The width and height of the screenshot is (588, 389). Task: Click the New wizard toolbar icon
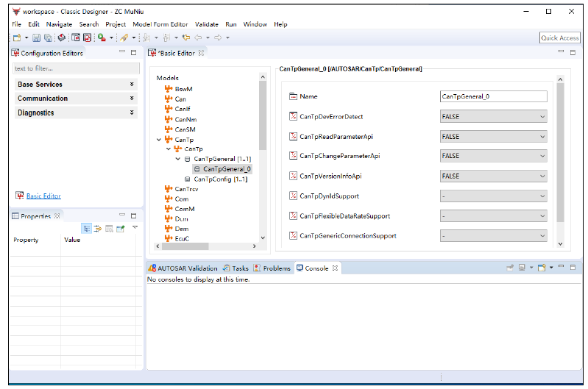(17, 38)
